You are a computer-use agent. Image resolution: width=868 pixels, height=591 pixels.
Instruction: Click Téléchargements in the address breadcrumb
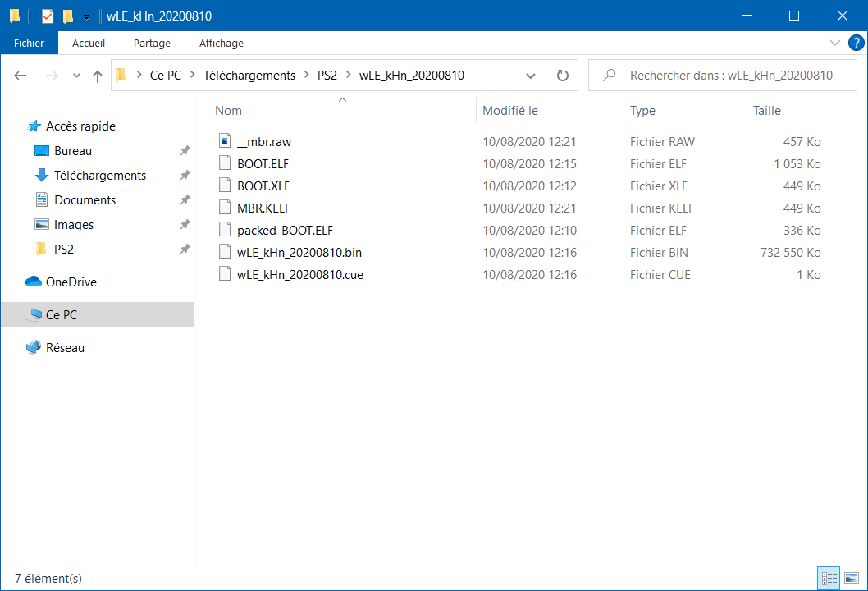click(249, 76)
